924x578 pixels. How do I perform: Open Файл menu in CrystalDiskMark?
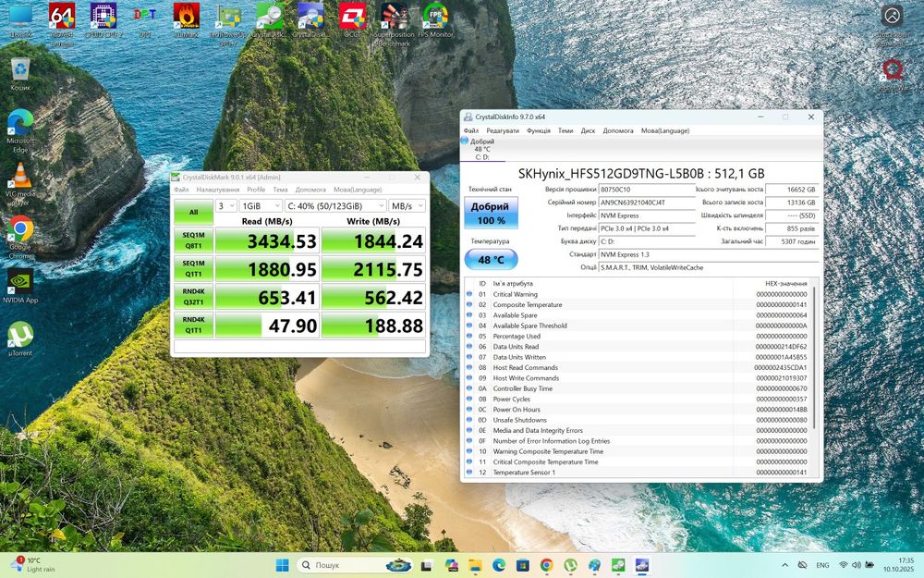(181, 190)
